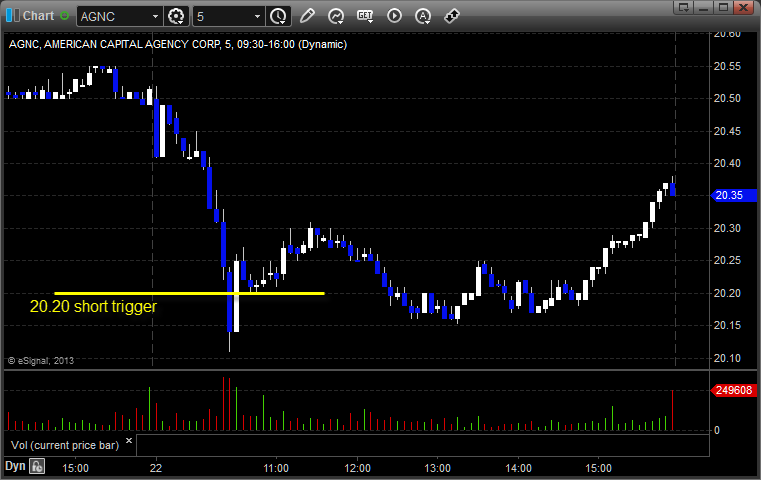Open the GET studies menu icon
The image size is (761, 480).
[x=365, y=16]
